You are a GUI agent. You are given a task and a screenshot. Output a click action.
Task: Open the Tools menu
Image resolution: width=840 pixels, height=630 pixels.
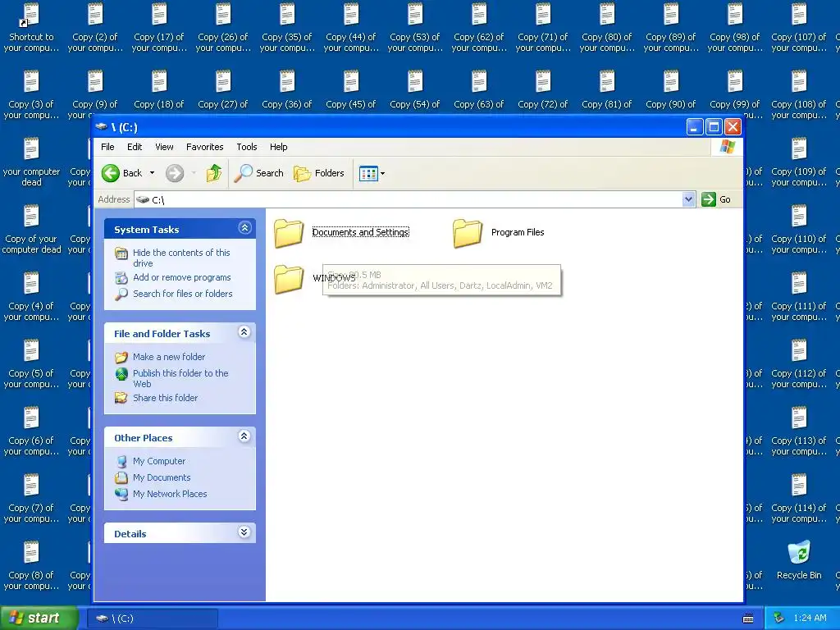click(x=246, y=147)
